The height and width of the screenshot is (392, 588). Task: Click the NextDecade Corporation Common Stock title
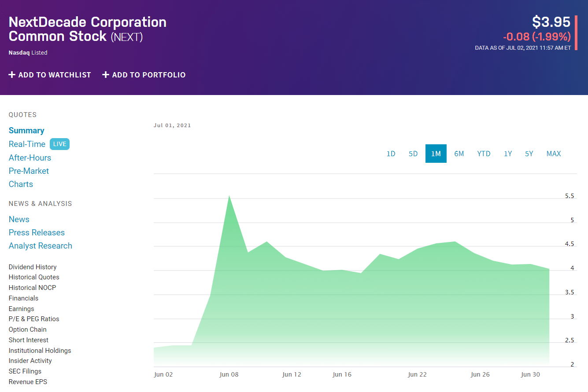(x=88, y=29)
